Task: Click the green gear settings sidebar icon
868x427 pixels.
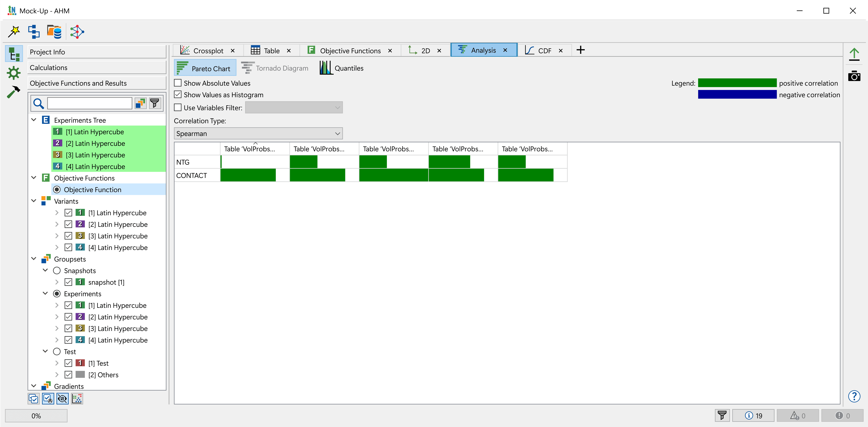Action: point(13,73)
